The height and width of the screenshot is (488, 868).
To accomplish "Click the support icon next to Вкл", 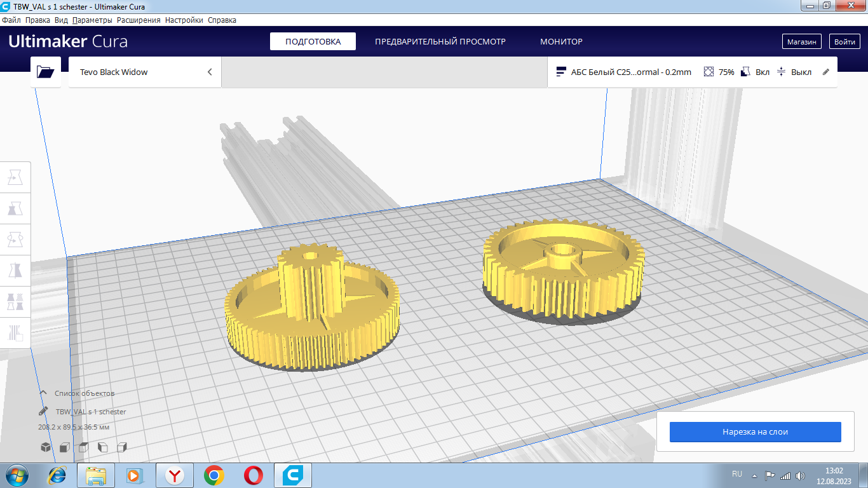I will coord(746,72).
